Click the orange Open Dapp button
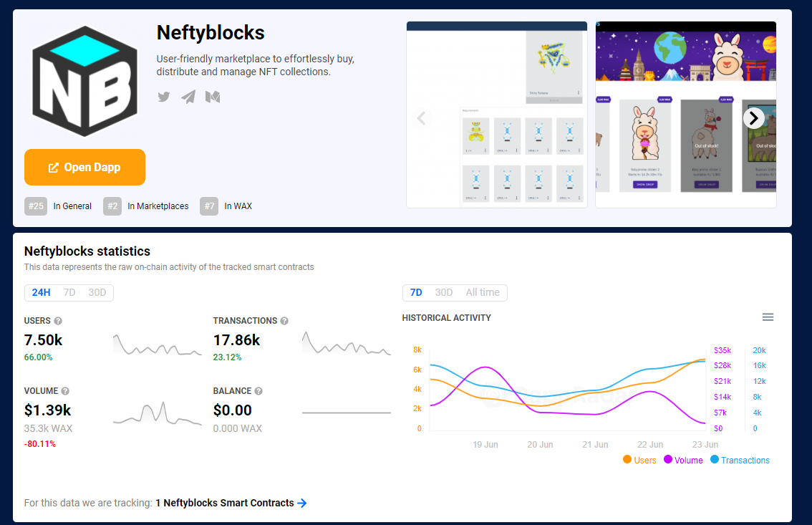Screen dimensions: 812x525 [x=85, y=167]
